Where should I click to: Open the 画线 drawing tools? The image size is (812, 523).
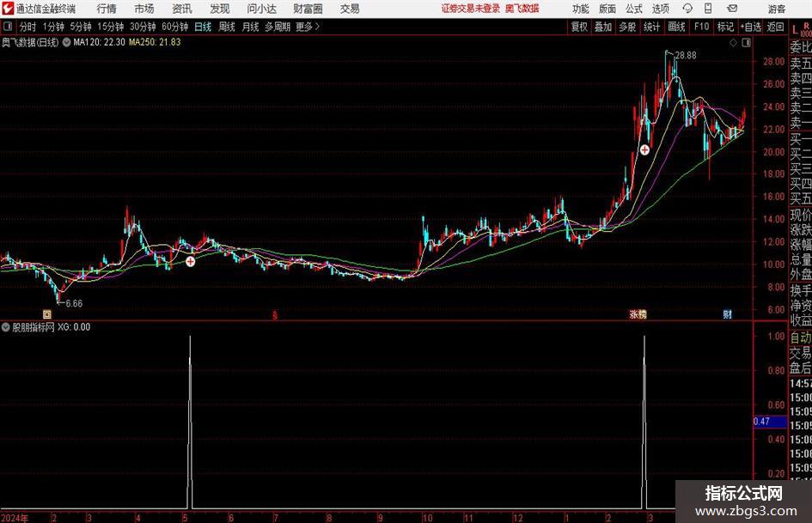point(676,27)
